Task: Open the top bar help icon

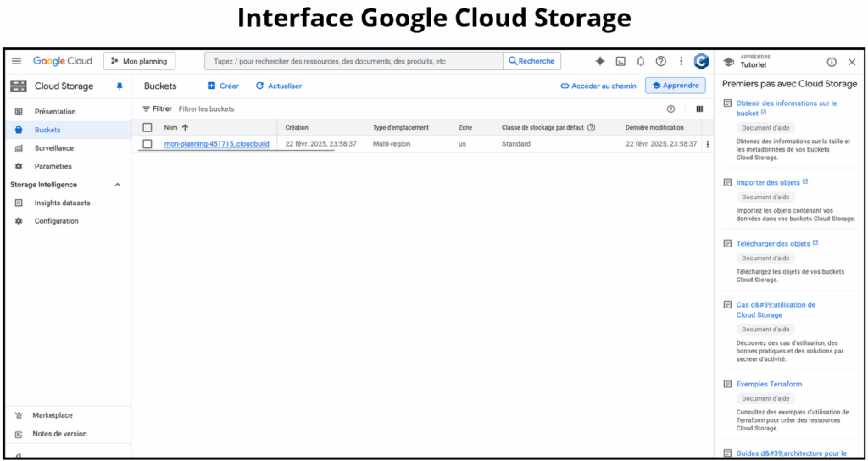Action: coord(660,61)
